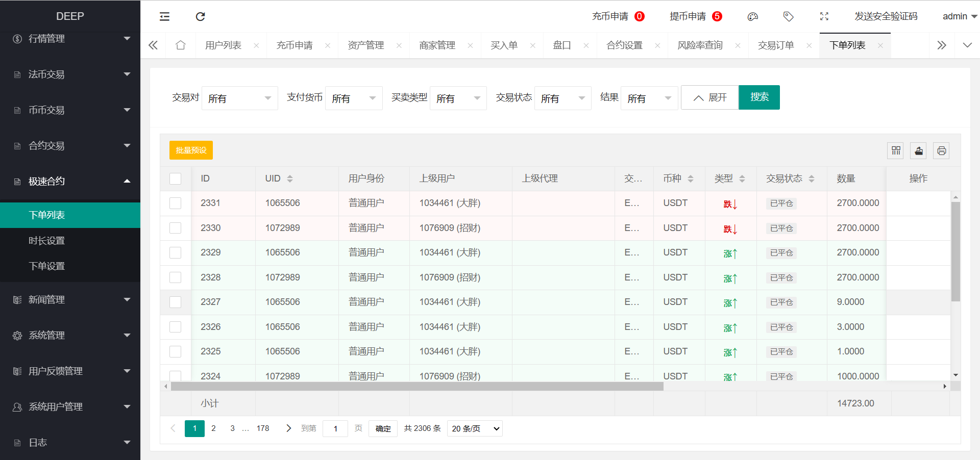The image size is (980, 460).
Task: Refresh the page using the reload icon
Action: click(x=200, y=16)
